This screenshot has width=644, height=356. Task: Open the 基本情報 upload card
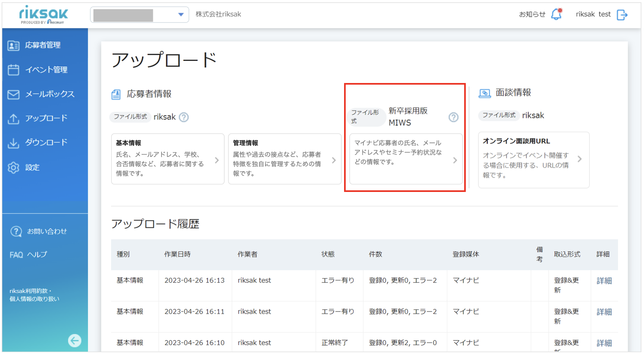168,159
